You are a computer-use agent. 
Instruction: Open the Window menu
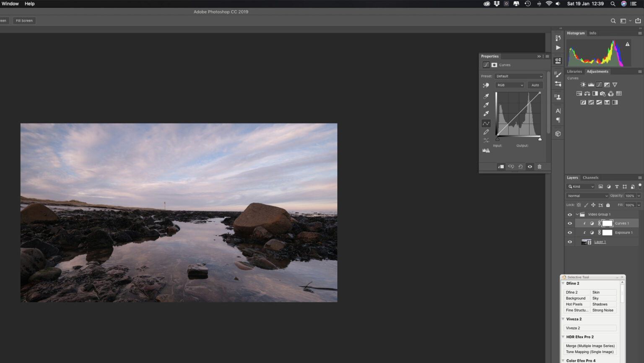pos(10,3)
